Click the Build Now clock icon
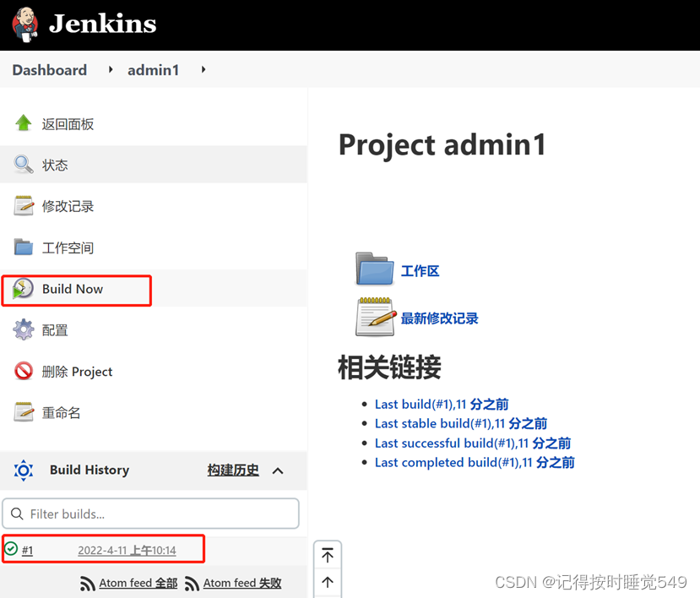 [x=23, y=289]
